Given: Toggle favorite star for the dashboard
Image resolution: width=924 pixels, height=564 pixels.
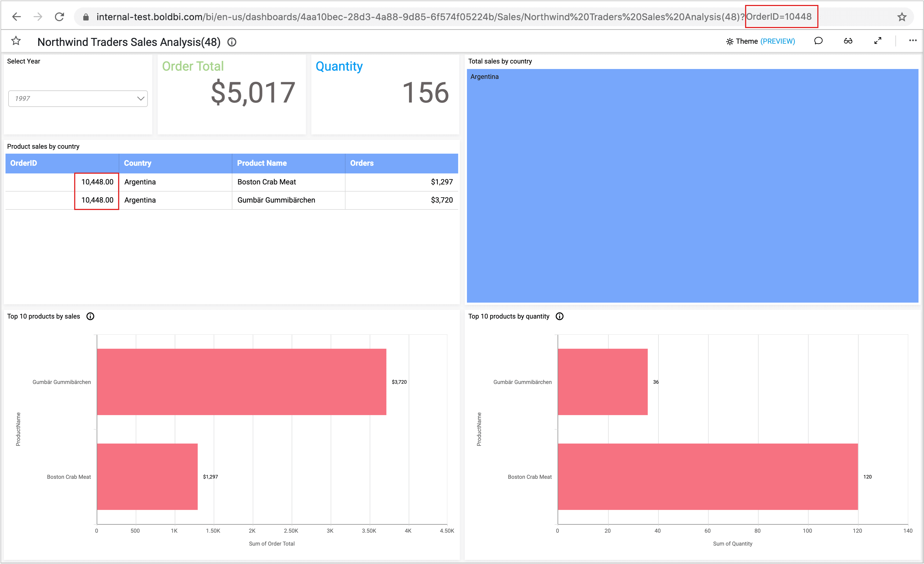Looking at the screenshot, I should [16, 41].
